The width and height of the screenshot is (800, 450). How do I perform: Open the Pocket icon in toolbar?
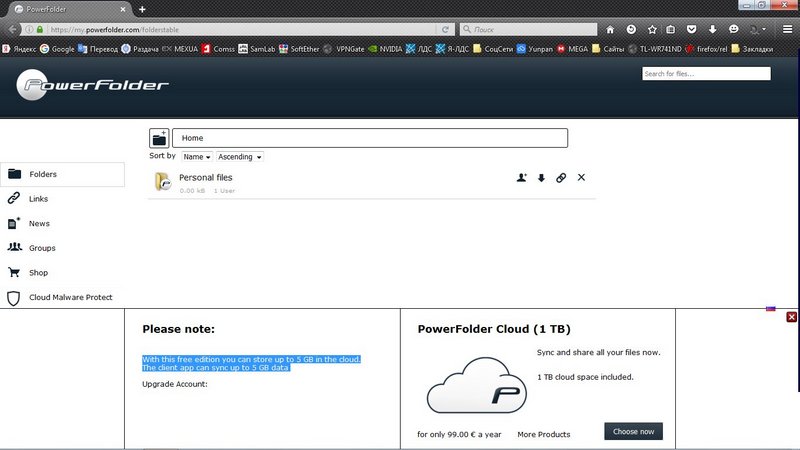tap(691, 30)
